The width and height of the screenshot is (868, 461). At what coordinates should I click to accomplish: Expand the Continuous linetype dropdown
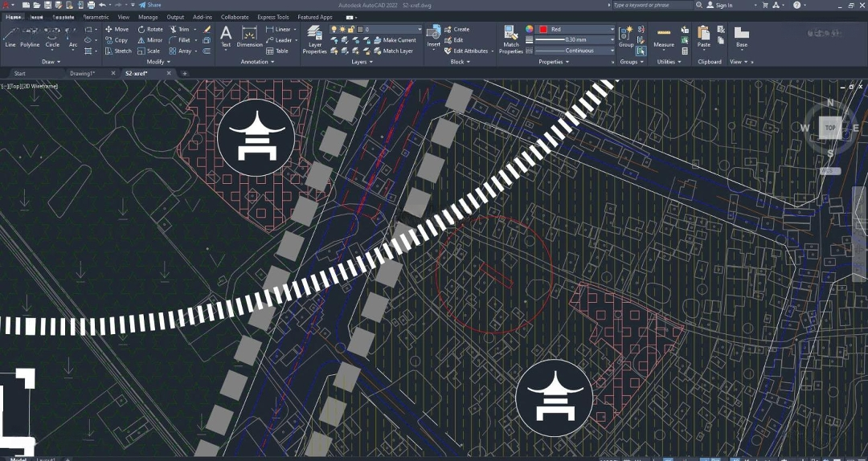(x=575, y=50)
